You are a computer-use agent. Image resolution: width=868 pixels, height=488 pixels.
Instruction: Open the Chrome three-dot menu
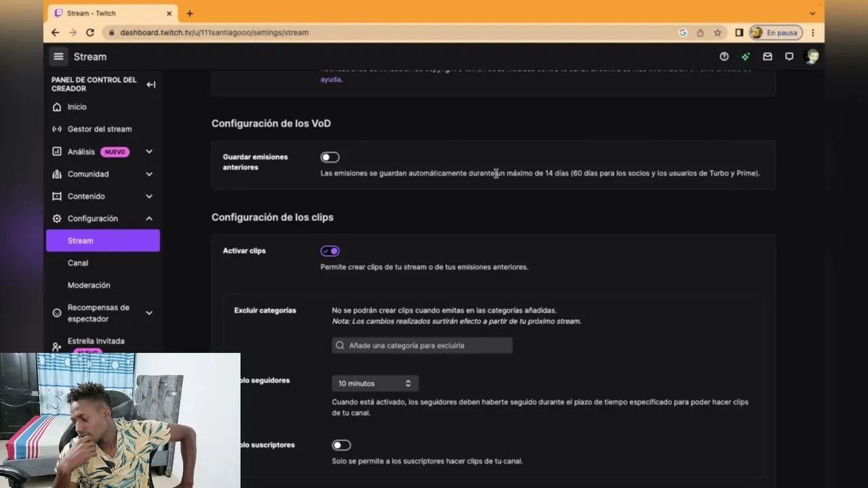[812, 33]
